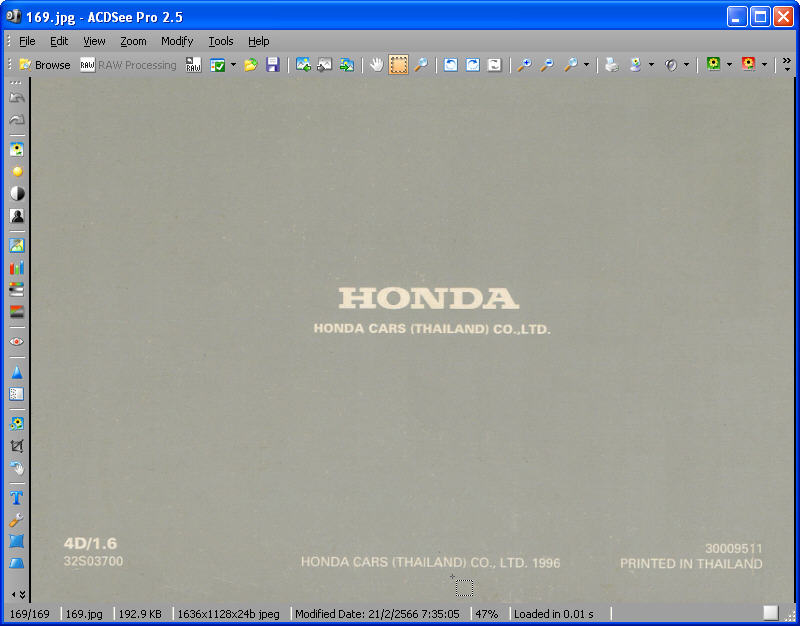Click the color gradient bars icon
The image size is (800, 626).
click(x=17, y=290)
